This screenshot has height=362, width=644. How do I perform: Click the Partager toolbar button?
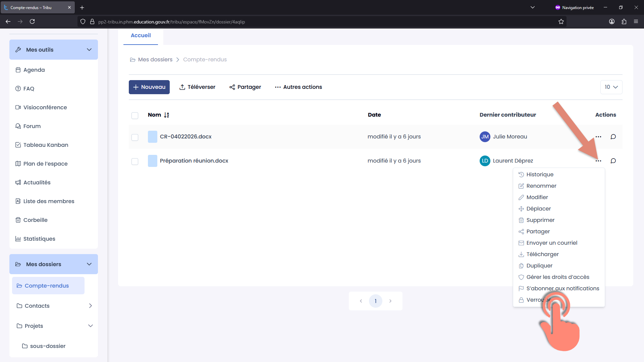tap(245, 87)
